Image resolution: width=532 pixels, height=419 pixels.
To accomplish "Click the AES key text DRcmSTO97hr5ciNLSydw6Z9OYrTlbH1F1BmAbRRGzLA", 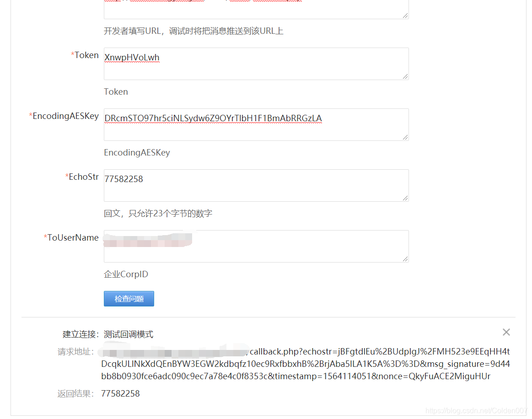I will tap(213, 118).
